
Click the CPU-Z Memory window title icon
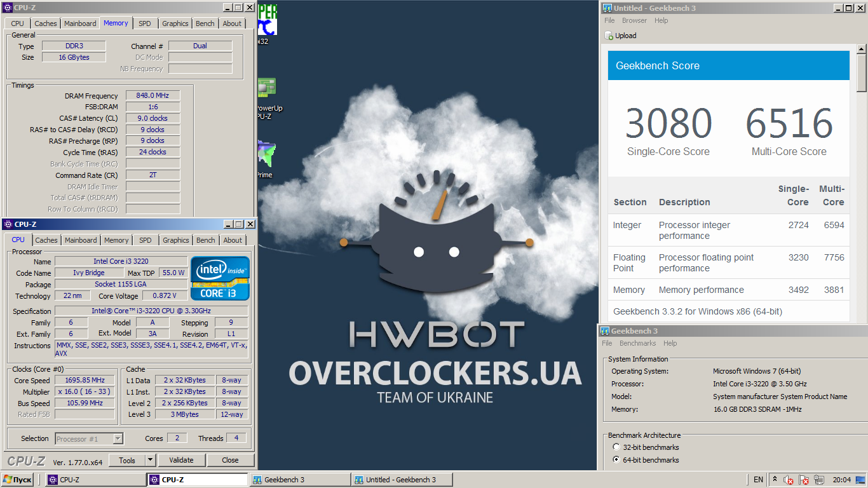pyautogui.click(x=8, y=8)
